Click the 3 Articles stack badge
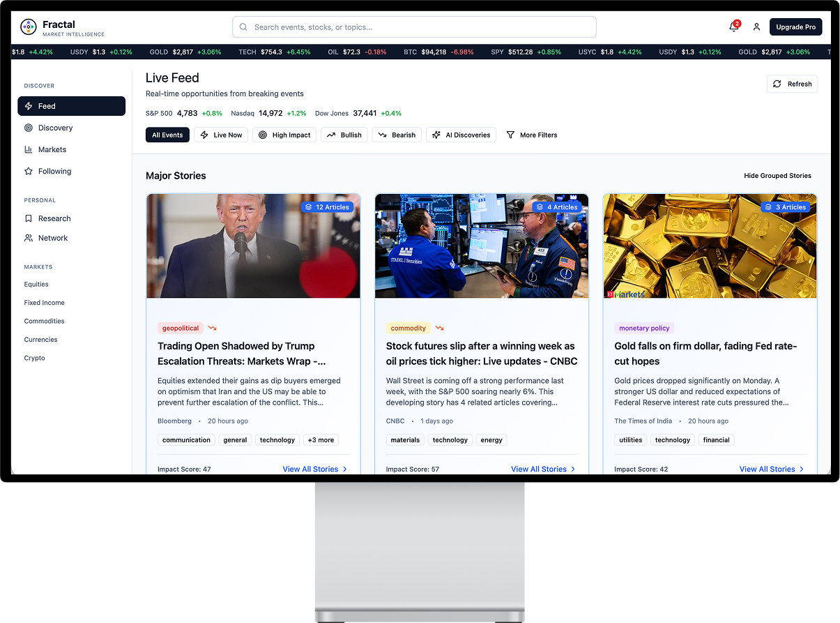840x623 pixels. click(786, 207)
